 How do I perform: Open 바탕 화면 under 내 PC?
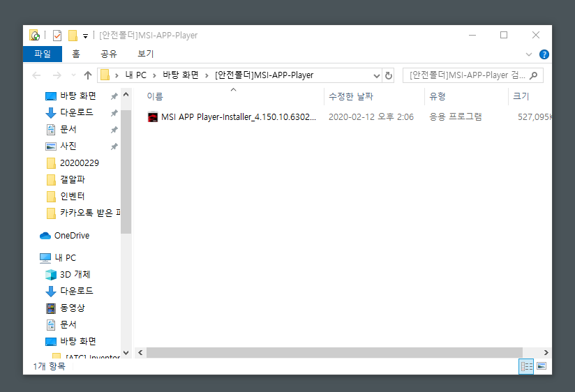[77, 341]
